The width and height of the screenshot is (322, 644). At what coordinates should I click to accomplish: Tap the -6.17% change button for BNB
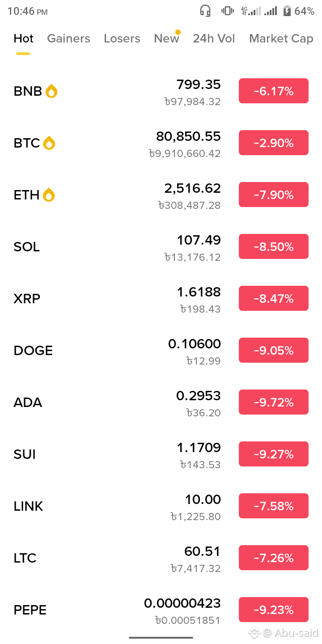click(274, 91)
